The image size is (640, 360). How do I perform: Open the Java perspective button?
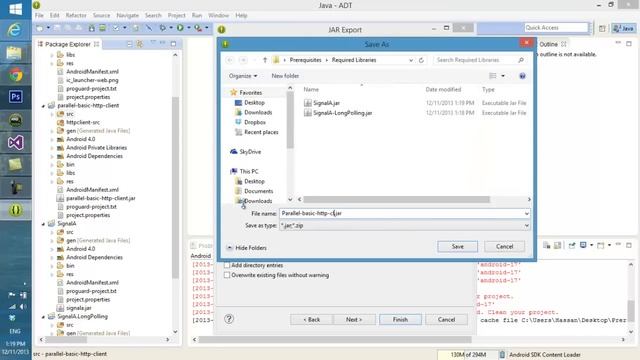pos(623,28)
